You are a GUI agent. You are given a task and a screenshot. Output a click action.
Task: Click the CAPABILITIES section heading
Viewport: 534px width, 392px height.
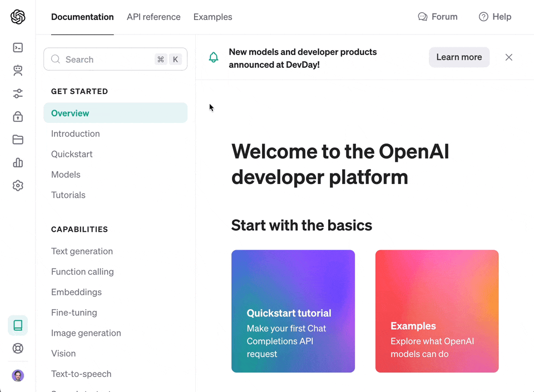pyautogui.click(x=80, y=229)
